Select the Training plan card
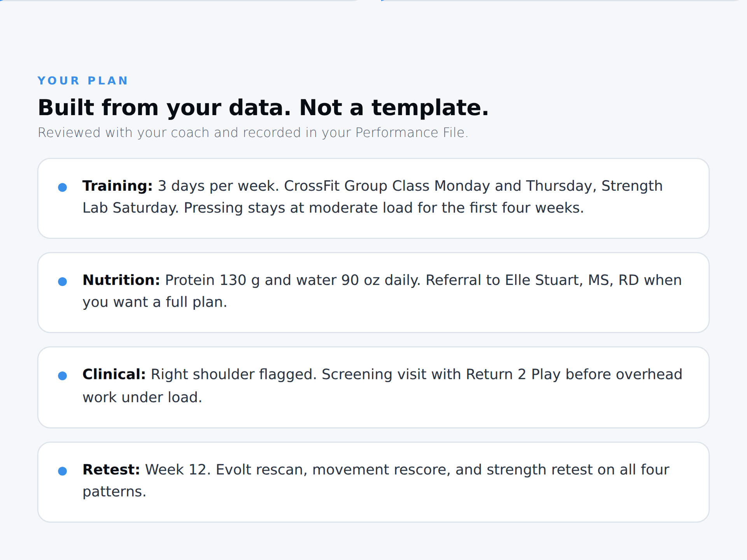This screenshot has width=747, height=560. click(373, 198)
